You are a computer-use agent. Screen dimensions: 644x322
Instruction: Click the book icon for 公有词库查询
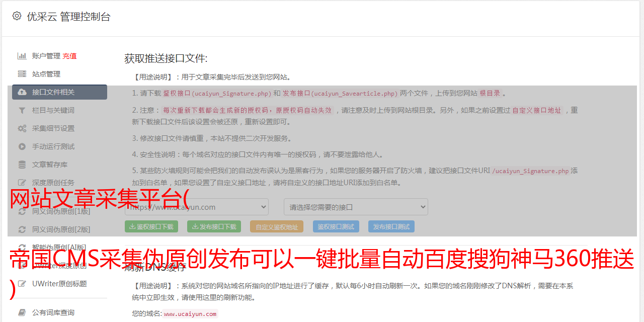[x=22, y=312]
